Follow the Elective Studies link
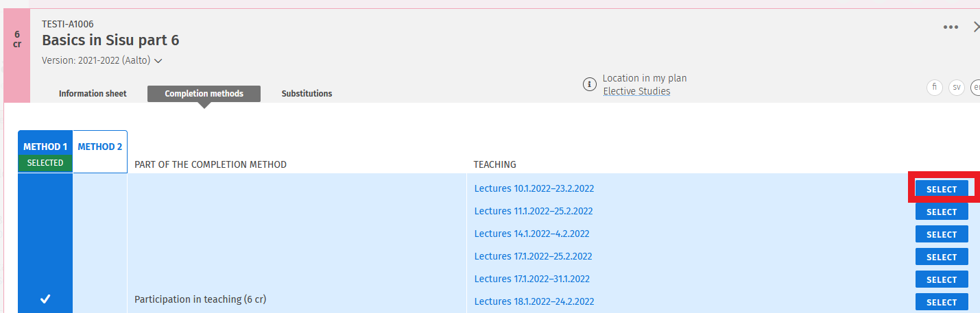 (636, 91)
